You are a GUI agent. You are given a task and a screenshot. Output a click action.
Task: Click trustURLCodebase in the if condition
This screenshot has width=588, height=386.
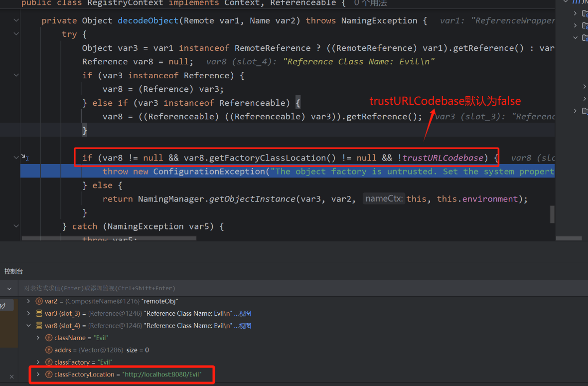tap(443, 158)
